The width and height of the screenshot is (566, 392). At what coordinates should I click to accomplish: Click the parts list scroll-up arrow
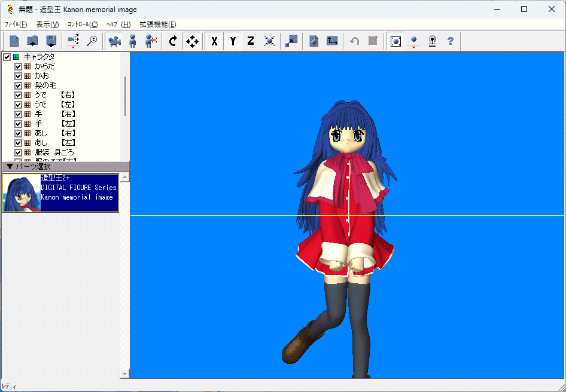click(124, 177)
